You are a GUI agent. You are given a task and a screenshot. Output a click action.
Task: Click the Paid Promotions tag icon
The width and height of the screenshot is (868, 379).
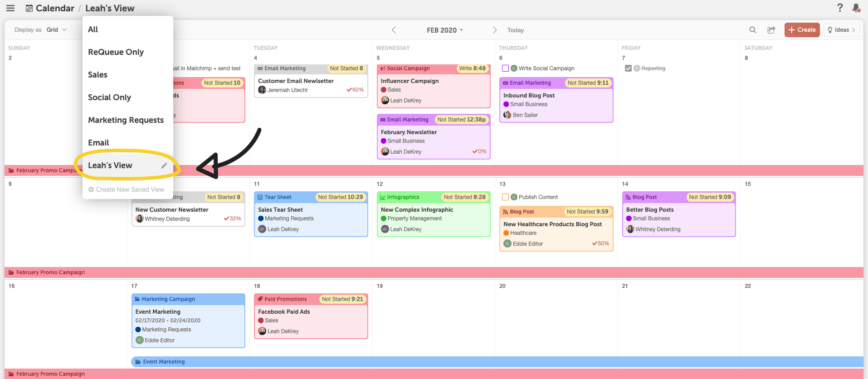260,299
